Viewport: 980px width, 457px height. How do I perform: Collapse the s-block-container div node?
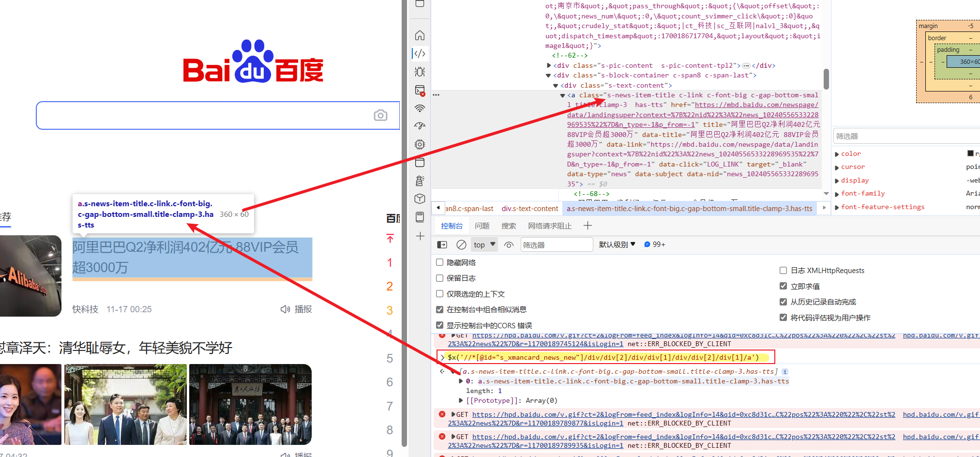click(549, 76)
